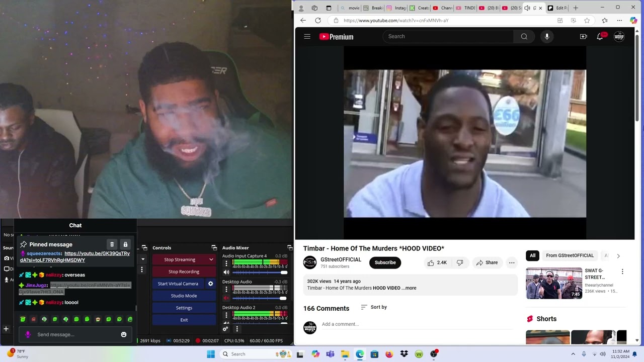
Task: Click the lock icon on pinned message
Action: click(125, 244)
